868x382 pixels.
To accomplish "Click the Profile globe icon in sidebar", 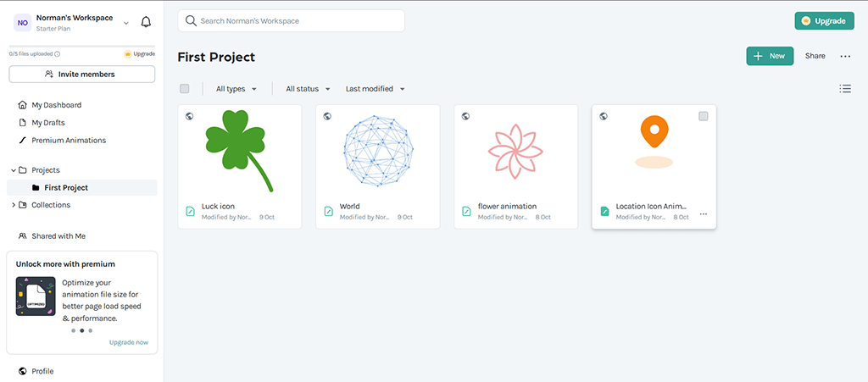I will 22,371.
